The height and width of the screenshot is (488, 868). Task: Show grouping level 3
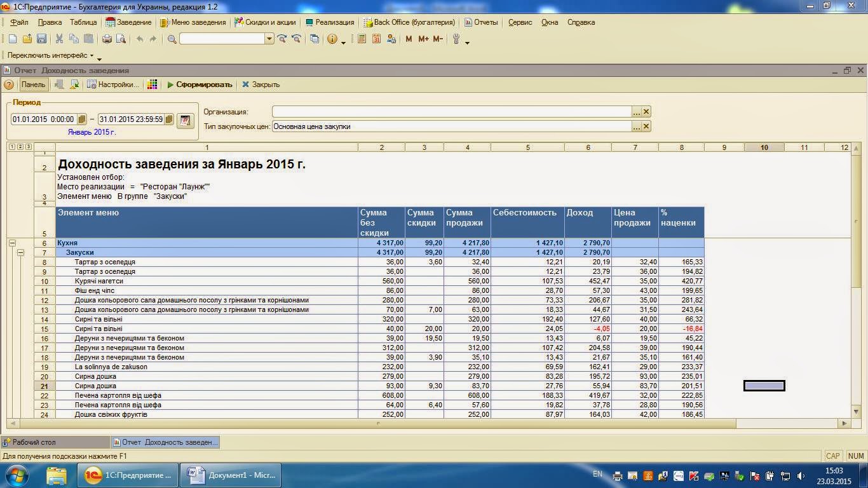27,147
